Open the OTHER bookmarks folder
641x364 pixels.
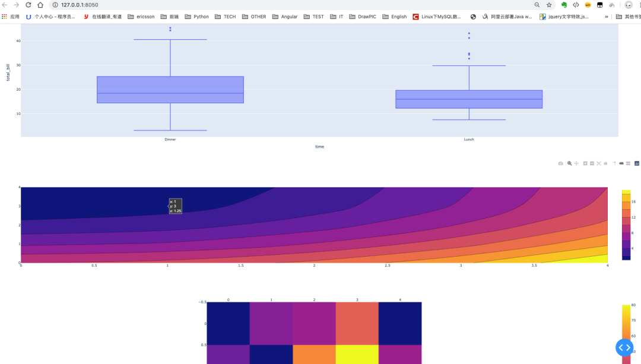click(x=254, y=17)
